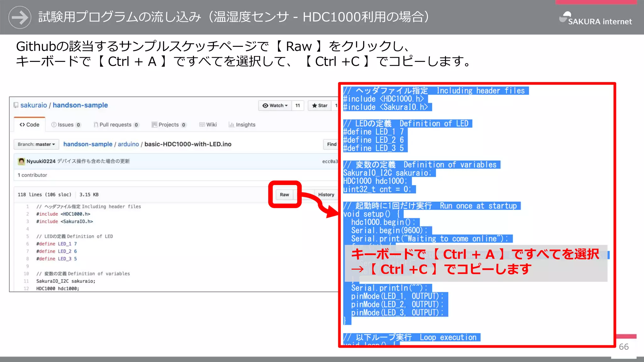Image resolution: width=644 pixels, height=362 pixels.
Task: Click the Wiki book icon
Action: coord(202,125)
